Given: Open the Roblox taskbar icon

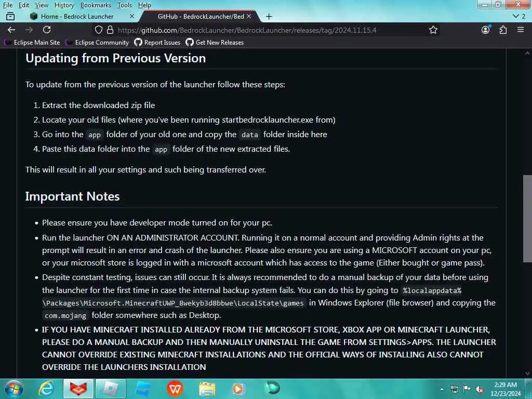Looking at the screenshot, I should tap(111, 389).
